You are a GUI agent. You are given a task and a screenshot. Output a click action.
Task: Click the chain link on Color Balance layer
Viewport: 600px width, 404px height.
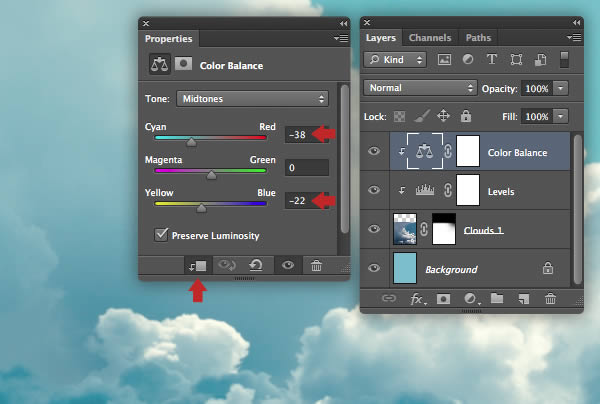click(448, 151)
